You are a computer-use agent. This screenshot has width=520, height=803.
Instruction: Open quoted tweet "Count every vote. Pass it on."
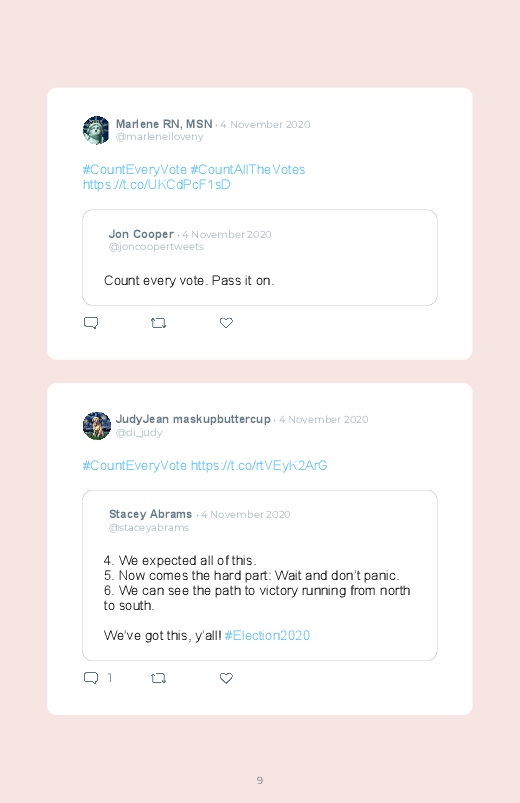tap(260, 258)
